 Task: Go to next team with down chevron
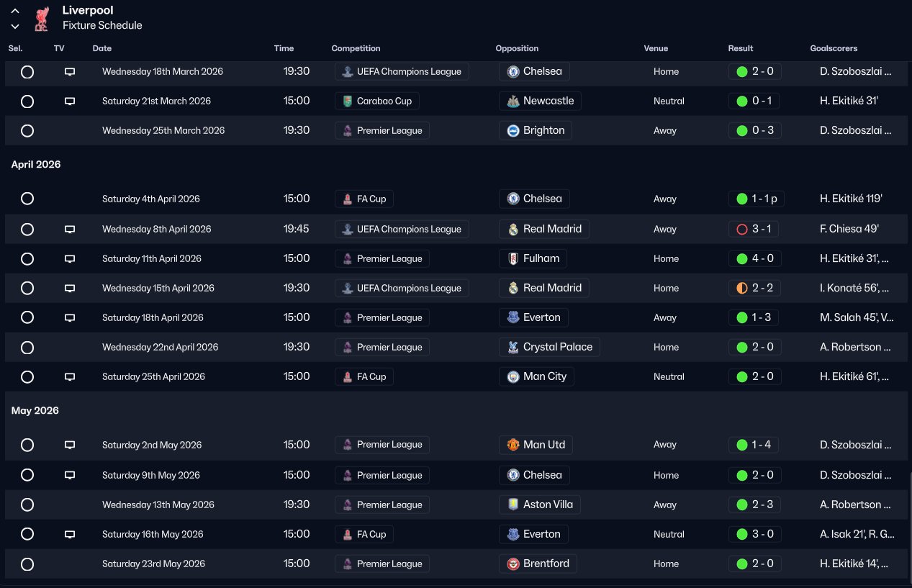(x=15, y=26)
